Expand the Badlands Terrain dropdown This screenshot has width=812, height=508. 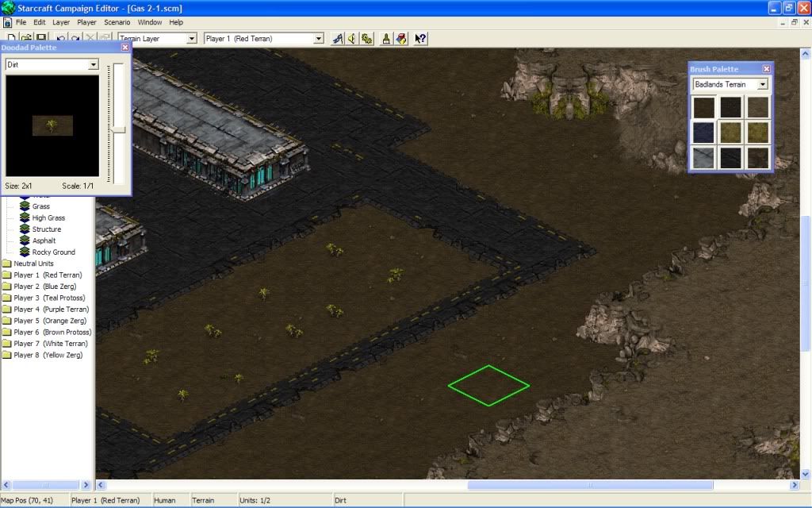(762, 84)
